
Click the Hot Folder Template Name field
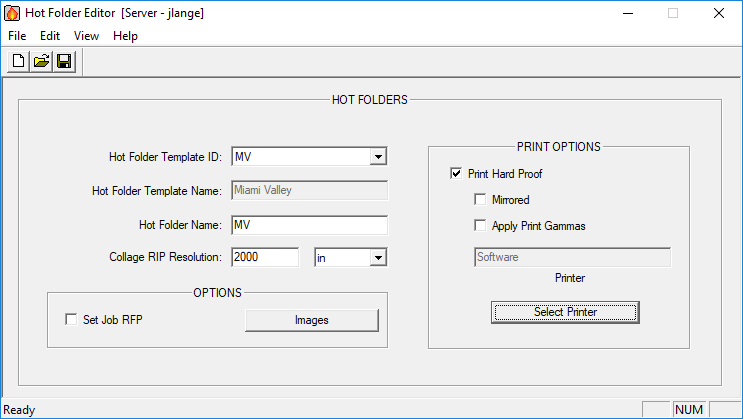(x=309, y=191)
